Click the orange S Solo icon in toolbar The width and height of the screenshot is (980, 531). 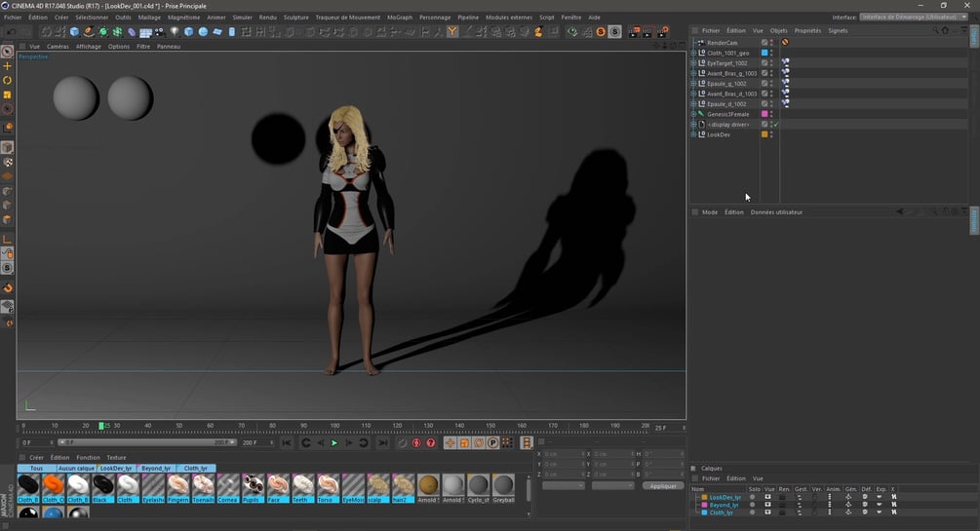click(601, 31)
